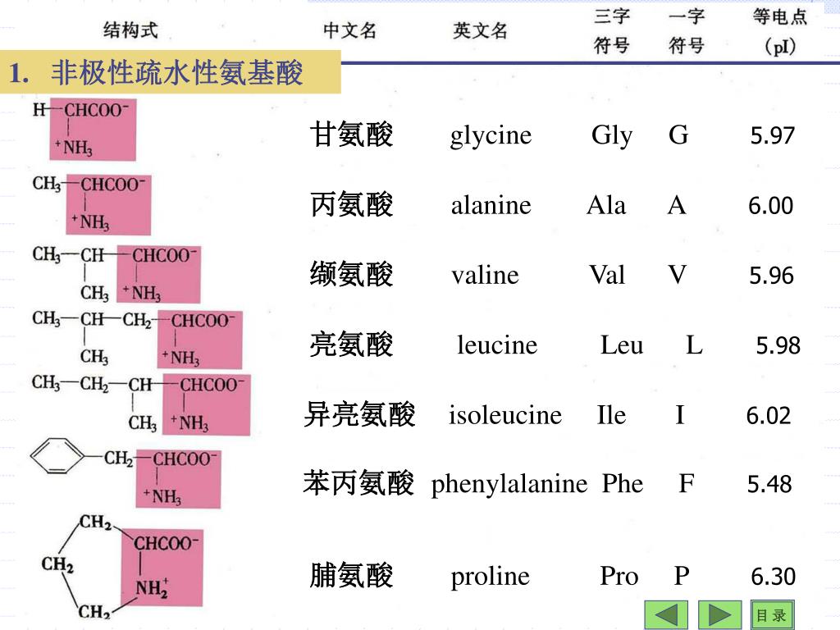Click the pI value 5.96
This screenshot has height=630, width=840.
(x=771, y=276)
